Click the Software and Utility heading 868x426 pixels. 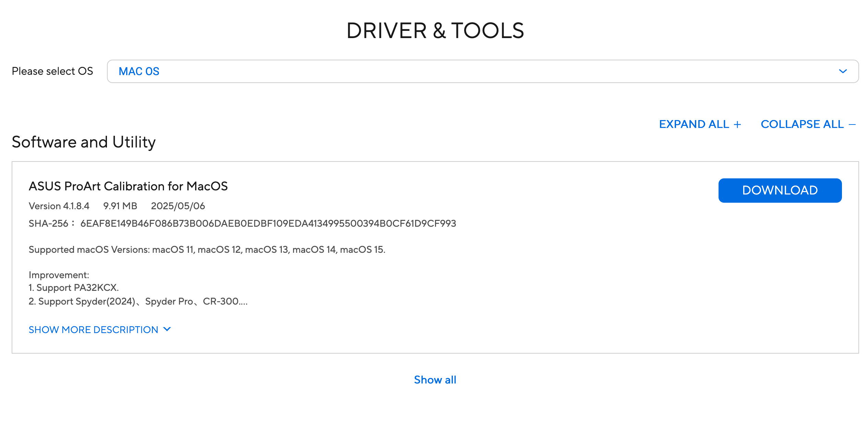coord(84,142)
